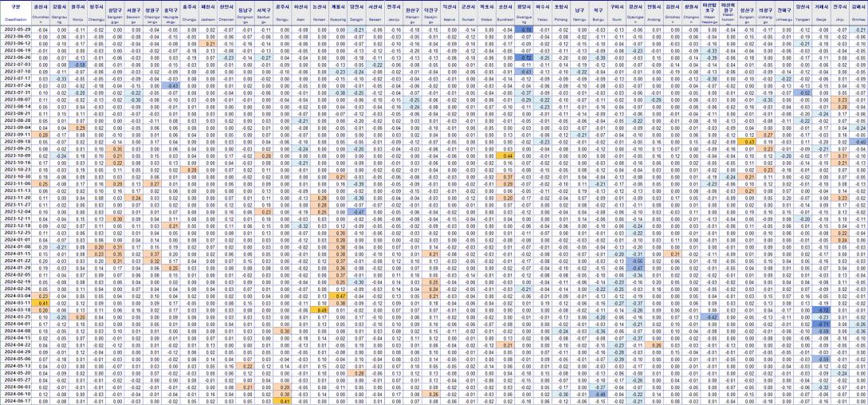
Task: Select the Changwon column header
Action: coord(691,14)
